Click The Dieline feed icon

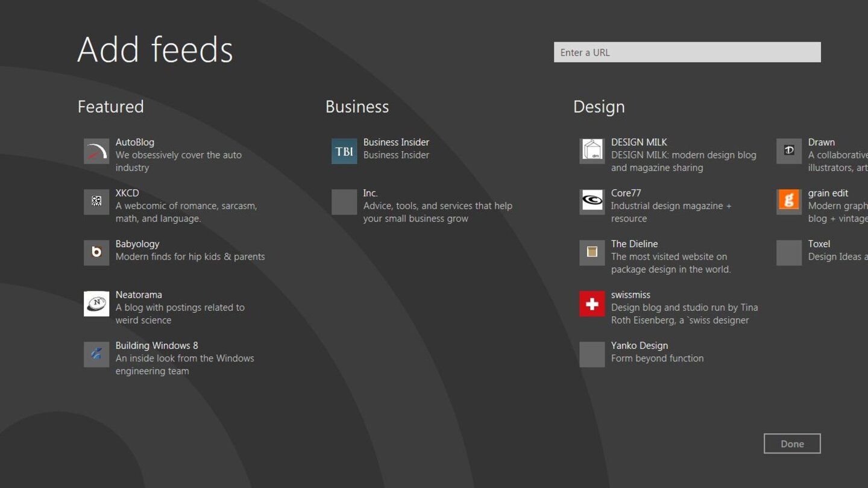[592, 253]
